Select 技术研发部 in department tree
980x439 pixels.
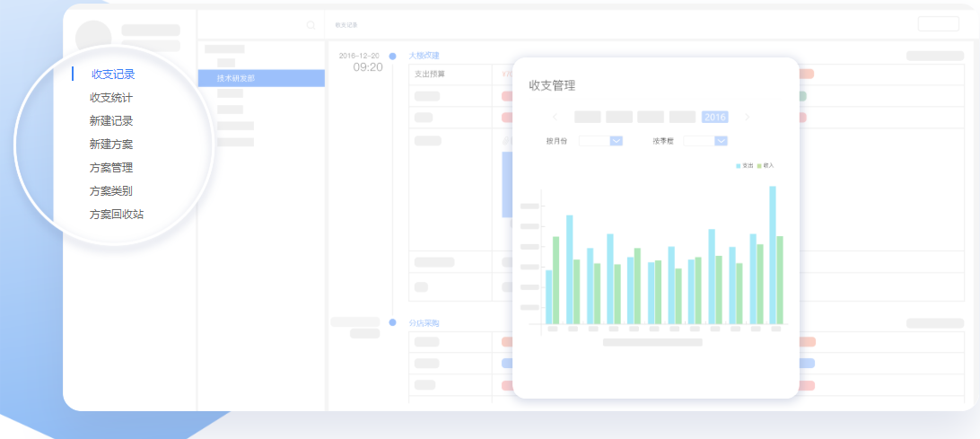tap(236, 79)
